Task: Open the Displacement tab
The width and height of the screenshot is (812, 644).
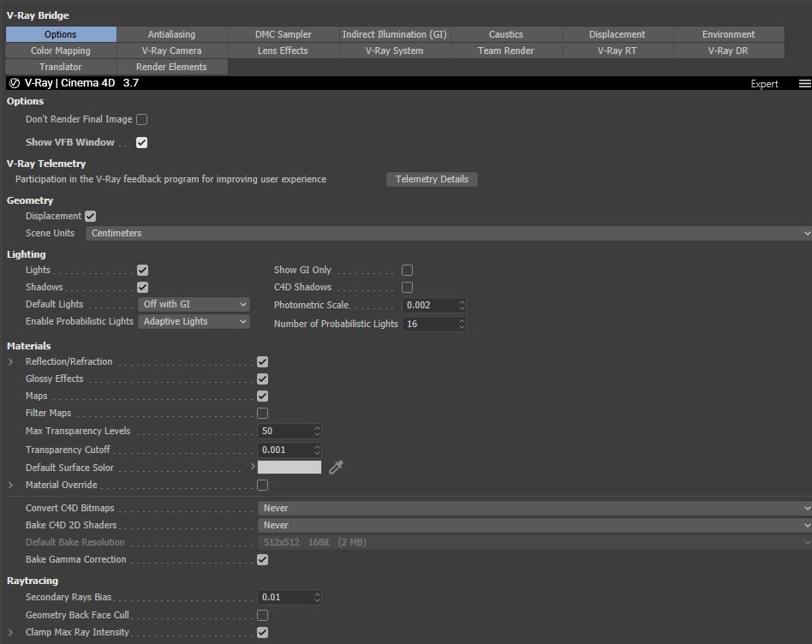Action: (x=618, y=34)
